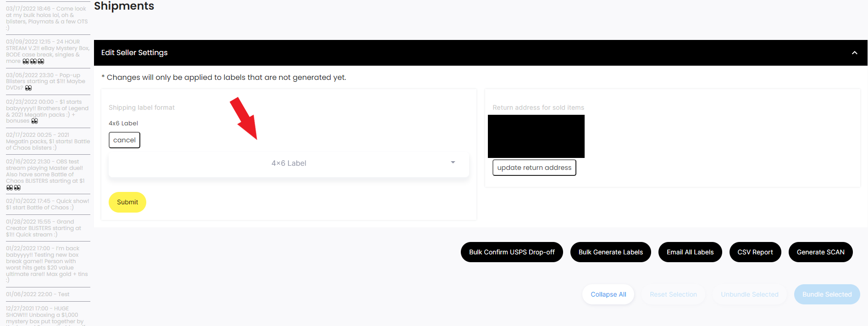868x326 pixels.
Task: Click the Return address for sold items label
Action: click(x=538, y=107)
